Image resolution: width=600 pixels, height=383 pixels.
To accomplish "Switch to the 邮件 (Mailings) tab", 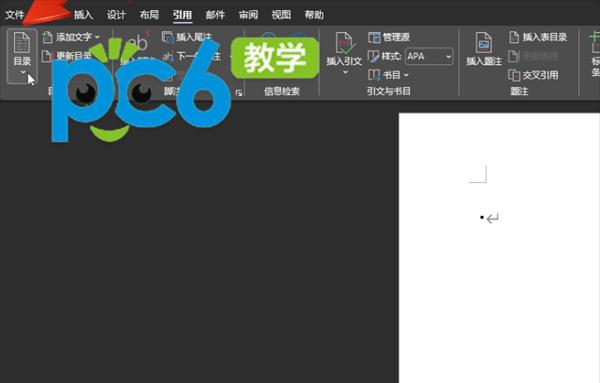I will click(x=215, y=15).
